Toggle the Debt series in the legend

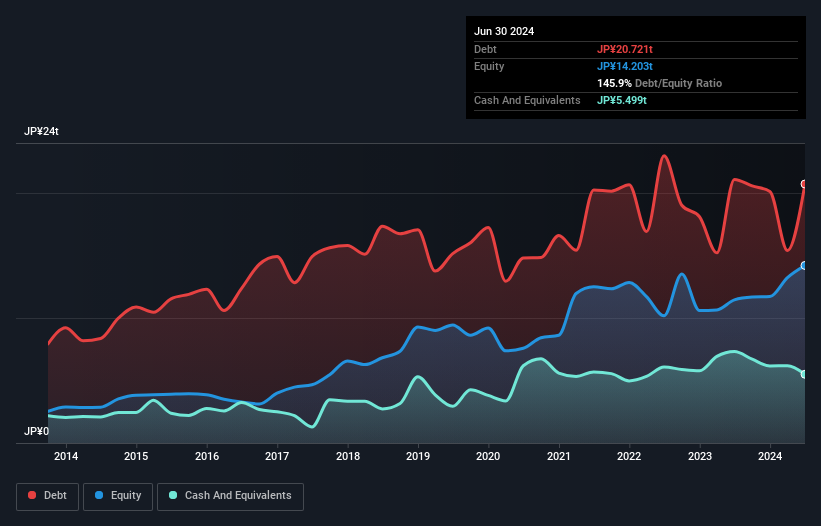pos(47,496)
